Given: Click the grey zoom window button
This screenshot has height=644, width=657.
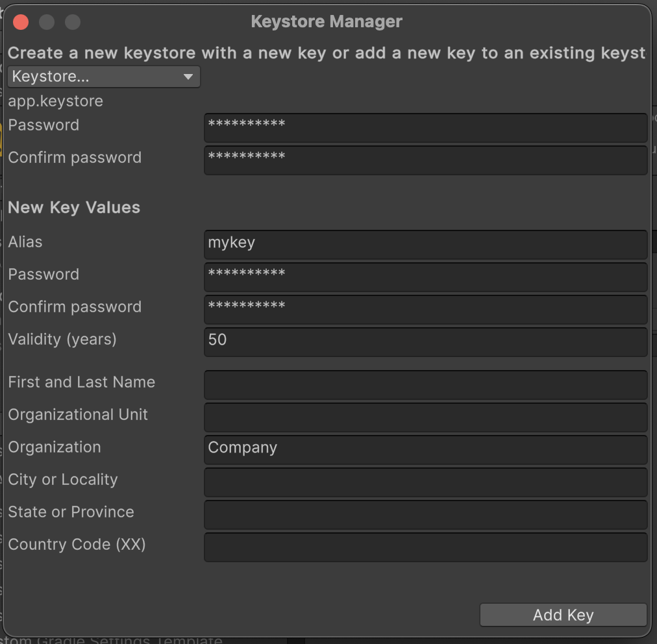Looking at the screenshot, I should (x=73, y=22).
